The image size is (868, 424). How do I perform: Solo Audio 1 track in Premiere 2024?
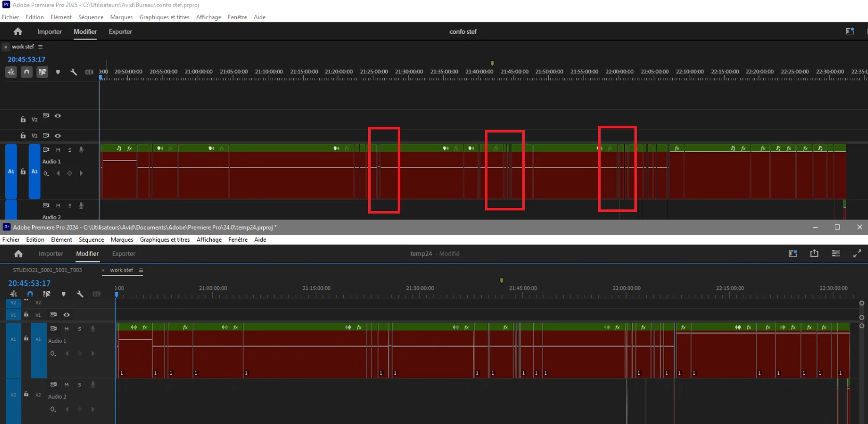(x=79, y=328)
